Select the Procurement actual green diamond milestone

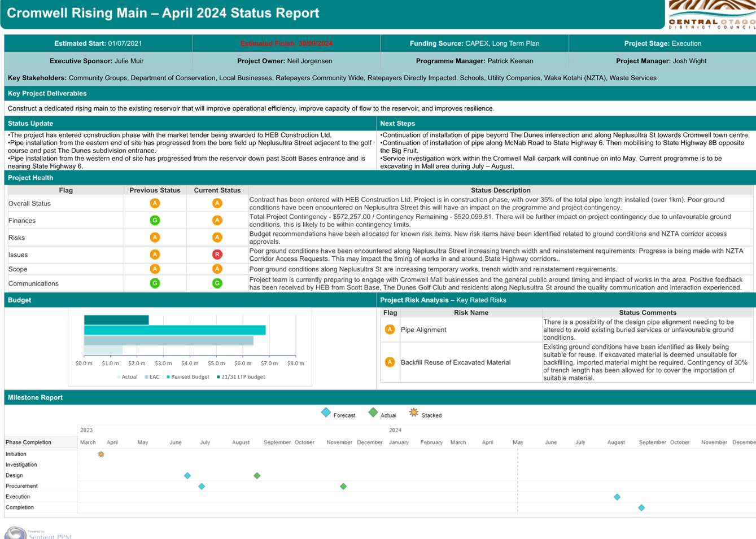click(x=343, y=487)
